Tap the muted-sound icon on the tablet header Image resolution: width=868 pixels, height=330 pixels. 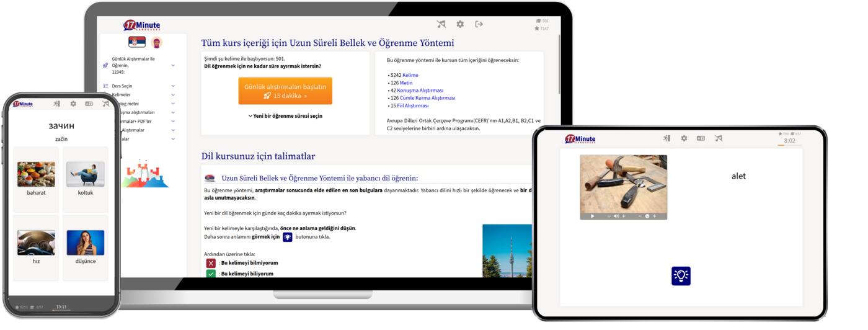coord(718,138)
